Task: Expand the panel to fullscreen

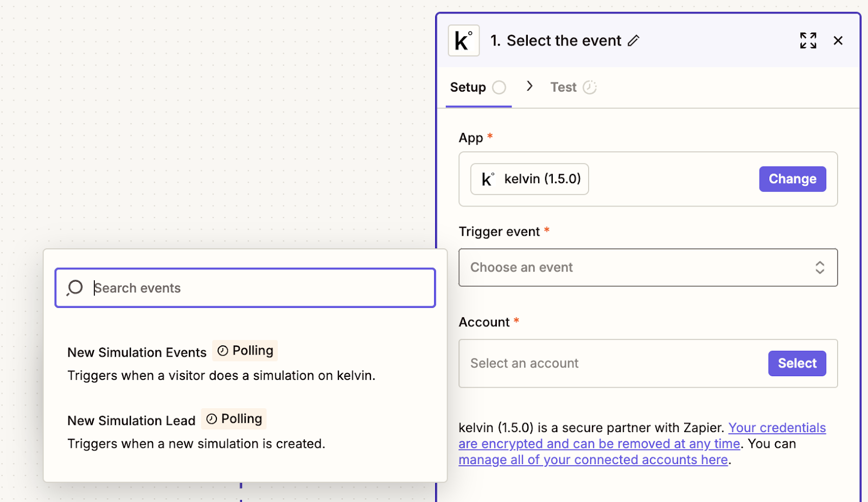Action: tap(808, 41)
